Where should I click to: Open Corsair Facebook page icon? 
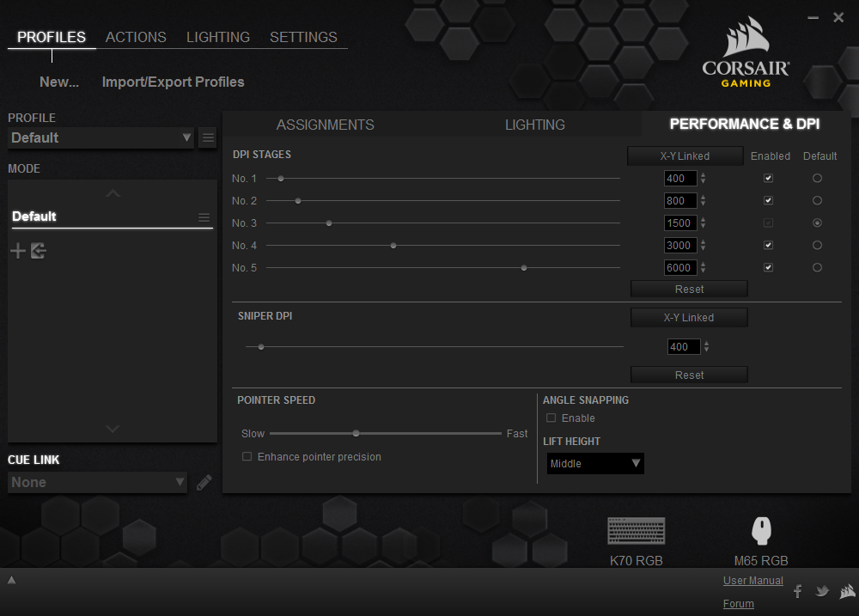coord(798,591)
